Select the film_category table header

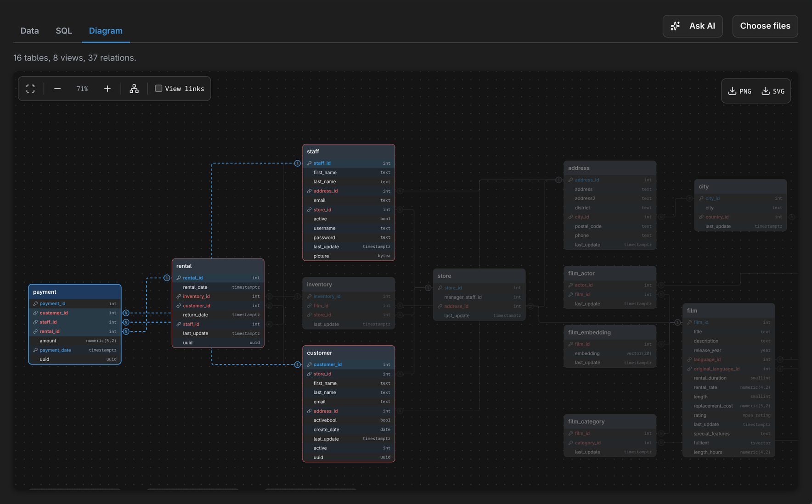(x=610, y=421)
